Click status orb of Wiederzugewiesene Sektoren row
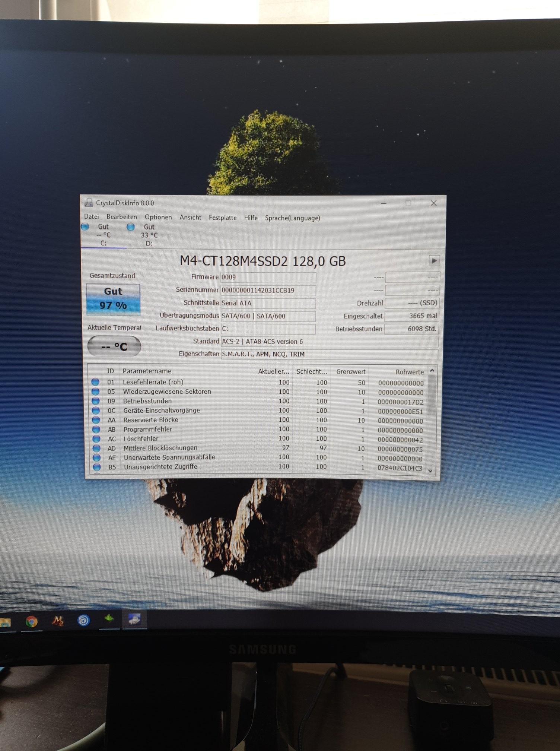This screenshot has height=751, width=560. 95,391
